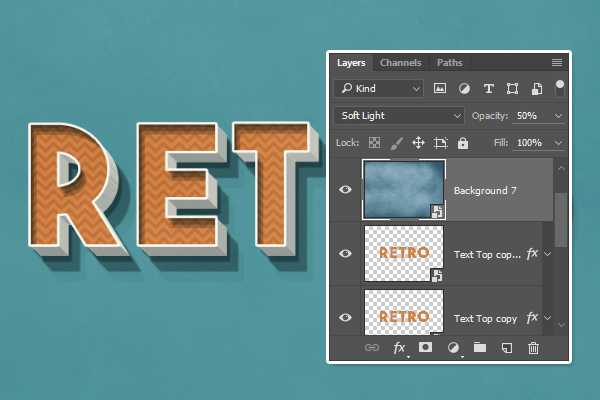Image resolution: width=600 pixels, height=400 pixels.
Task: Click the adjustment layer filter icon
Action: [x=464, y=89]
